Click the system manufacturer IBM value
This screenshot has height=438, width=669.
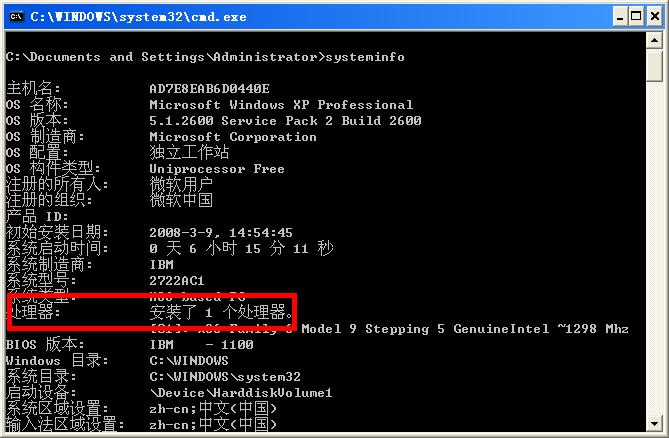tap(161, 265)
